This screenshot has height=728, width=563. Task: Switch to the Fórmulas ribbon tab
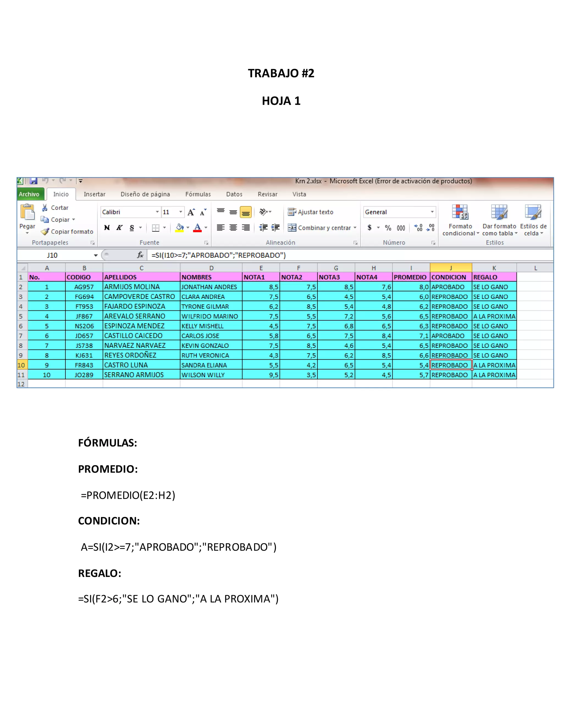coord(198,194)
